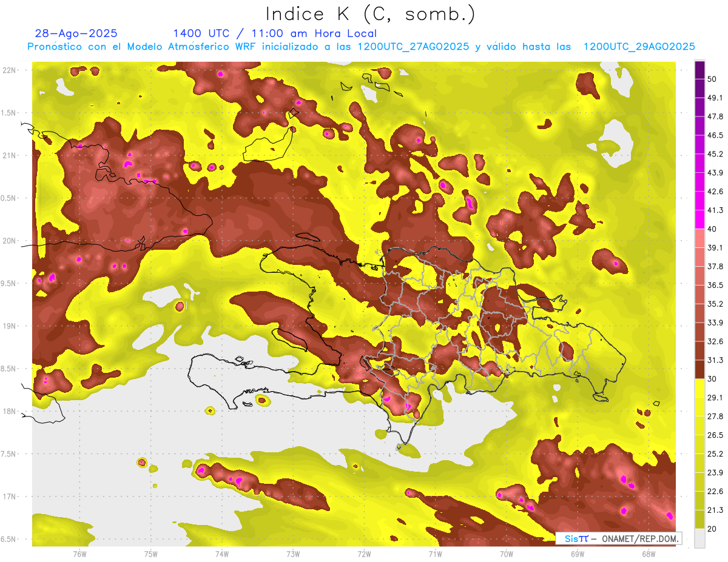Select the "7.5N" axis label
Screen dimensions: 728x562
coord(8,454)
